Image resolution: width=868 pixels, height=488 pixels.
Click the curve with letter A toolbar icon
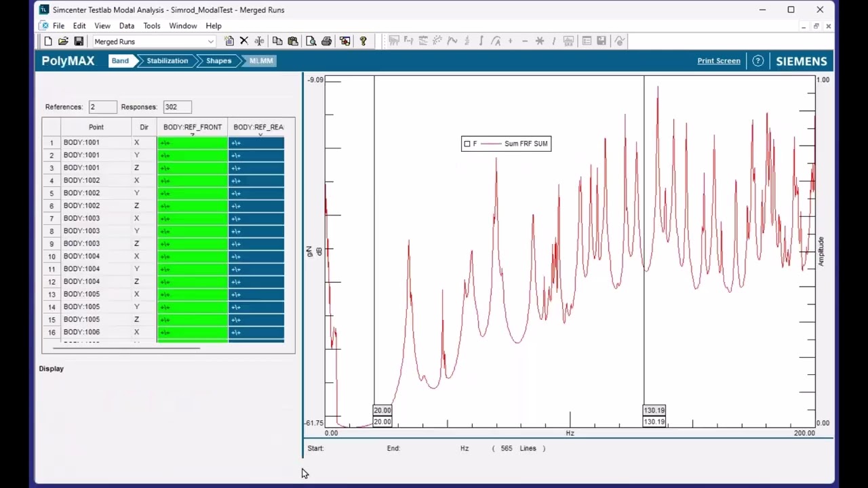tap(496, 41)
